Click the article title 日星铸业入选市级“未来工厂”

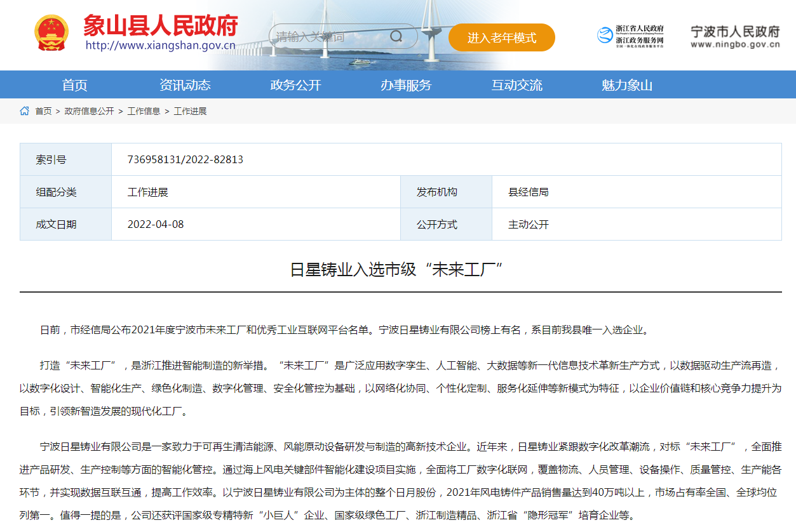pos(397,269)
